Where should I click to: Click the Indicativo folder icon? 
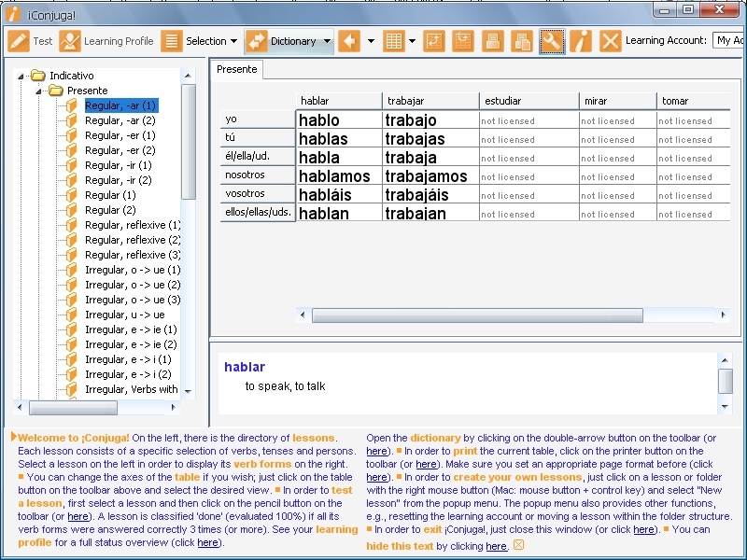click(x=37, y=76)
